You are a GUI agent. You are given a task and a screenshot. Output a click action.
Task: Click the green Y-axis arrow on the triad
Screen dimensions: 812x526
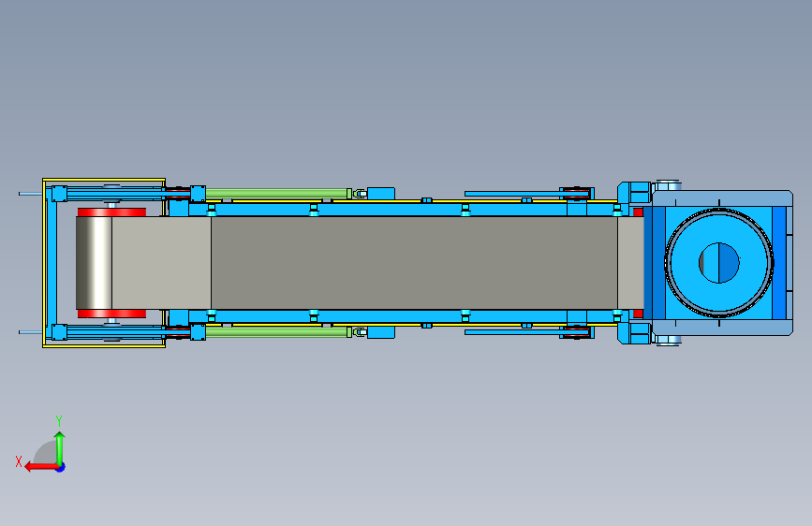(60, 447)
